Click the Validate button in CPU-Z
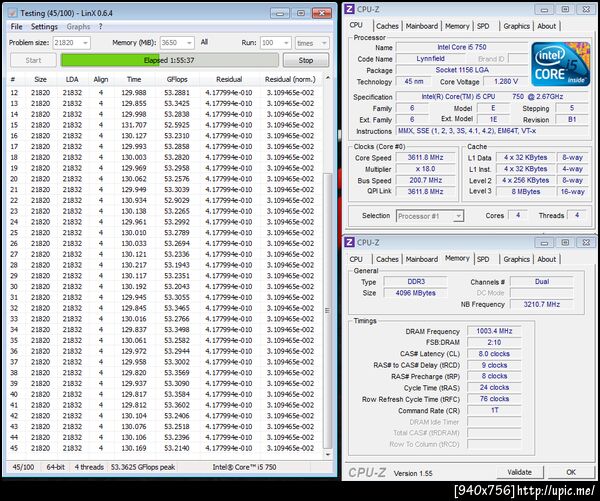The image size is (600, 501). tap(519, 472)
